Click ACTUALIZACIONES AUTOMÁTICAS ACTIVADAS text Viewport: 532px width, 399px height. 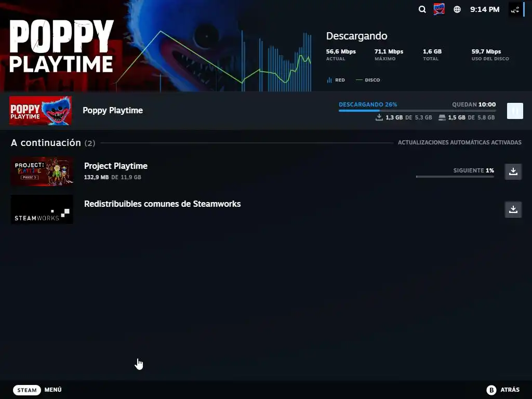459,142
